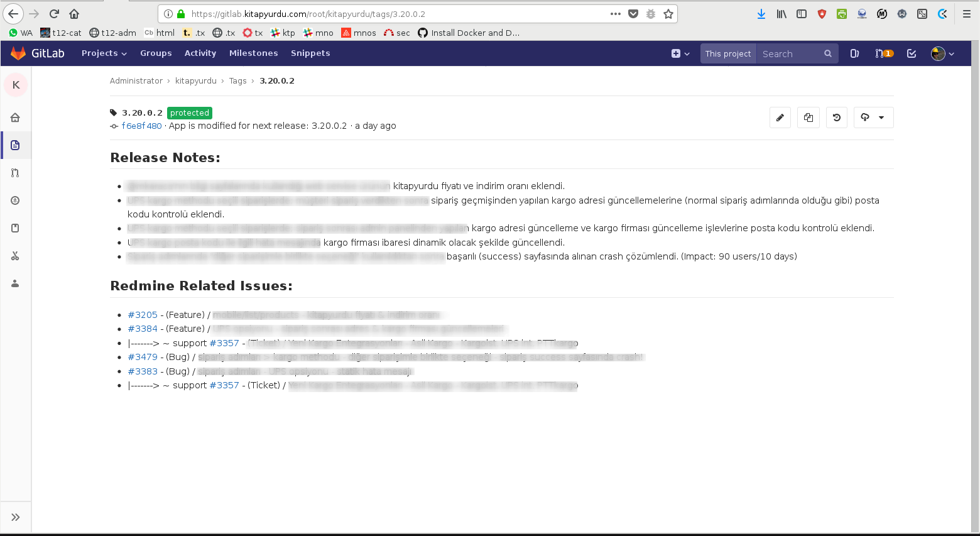Open the CI/CD pipelines icon in sidebar
Viewport: 980px width, 536px height.
point(15,200)
